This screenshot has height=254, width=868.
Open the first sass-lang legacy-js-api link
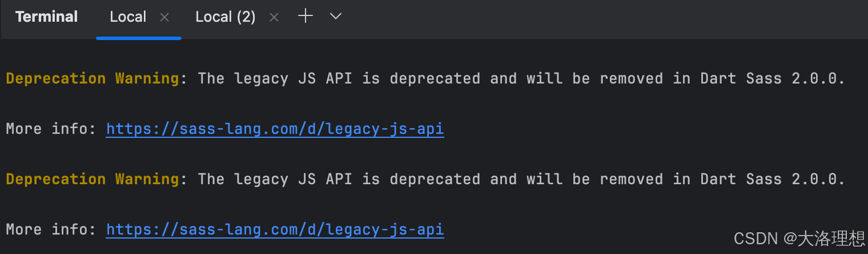pyautogui.click(x=275, y=129)
